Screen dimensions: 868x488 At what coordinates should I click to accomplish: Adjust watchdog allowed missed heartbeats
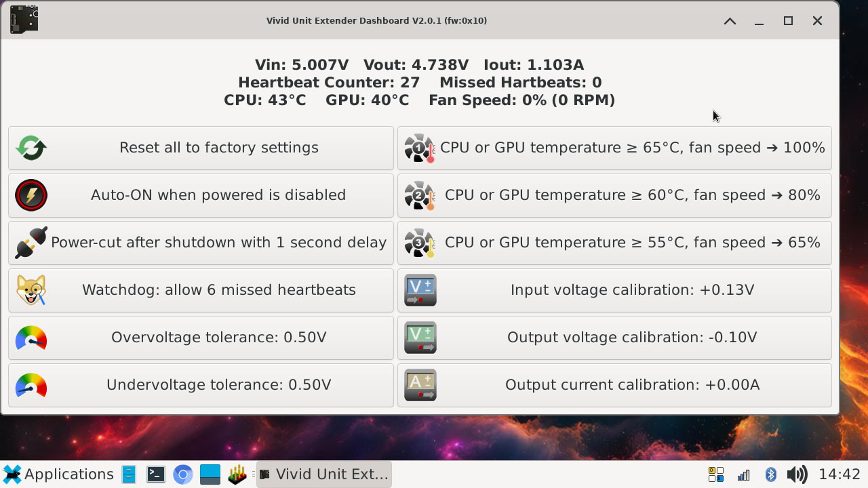pos(218,290)
